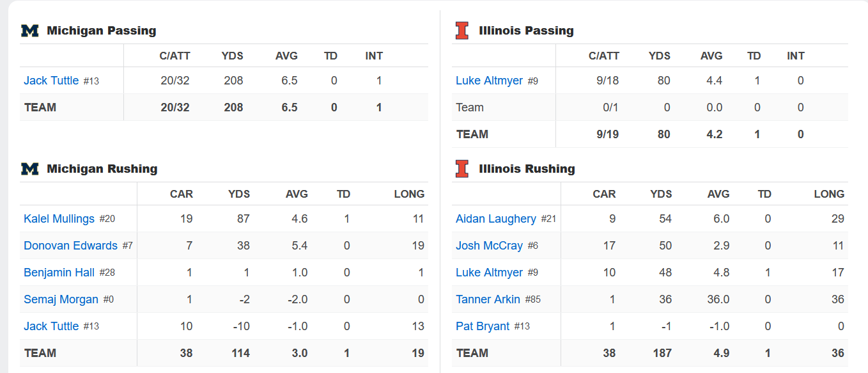Click Luke Altmyer in Illinois Rushing table

489,273
